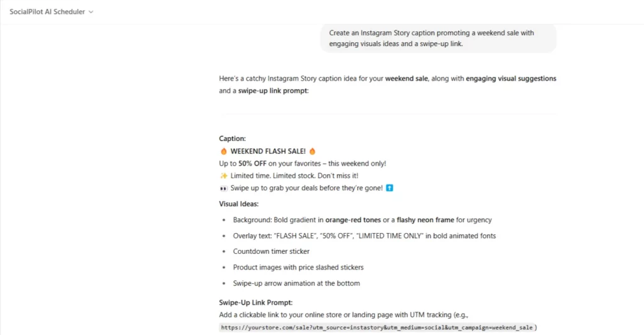This screenshot has width=644, height=335.
Task: Click the bold orange-red tones text
Action: tap(353, 220)
